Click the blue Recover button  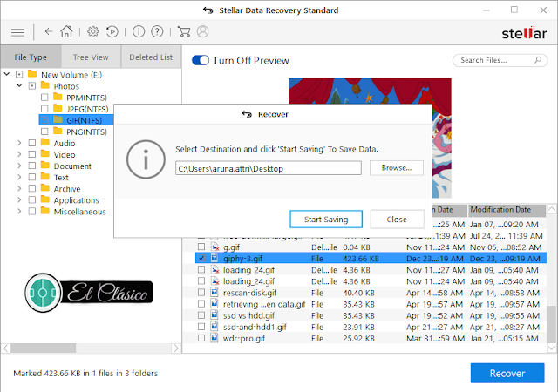tap(507, 373)
